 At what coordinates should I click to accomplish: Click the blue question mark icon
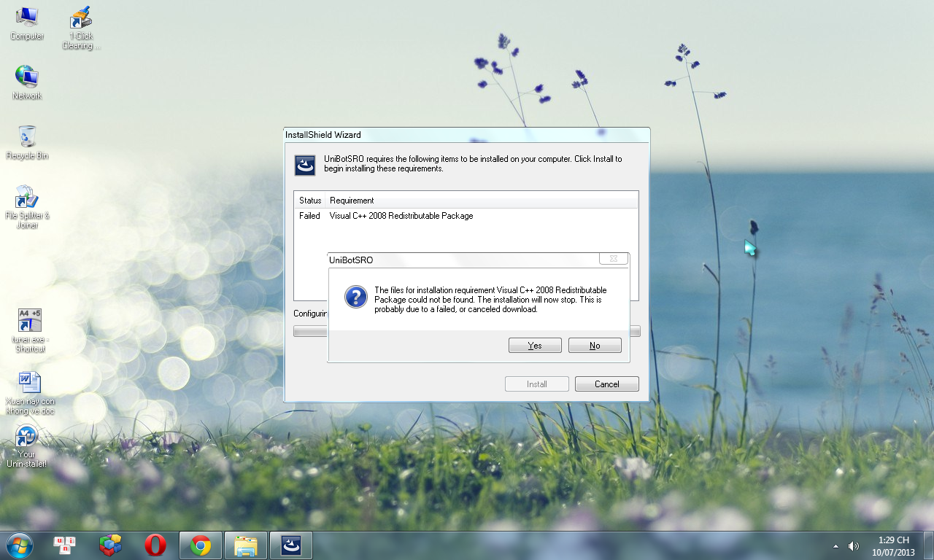point(355,297)
